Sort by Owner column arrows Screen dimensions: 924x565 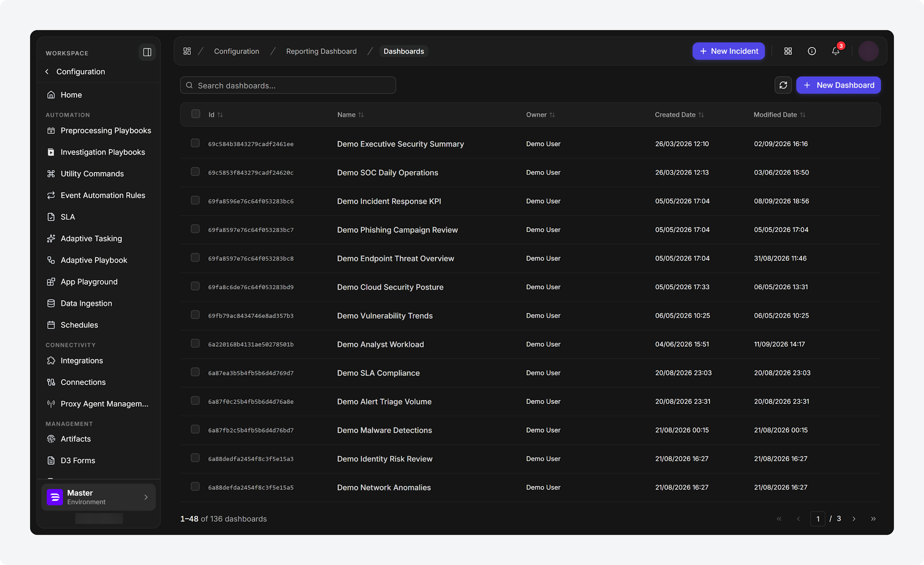pos(552,115)
